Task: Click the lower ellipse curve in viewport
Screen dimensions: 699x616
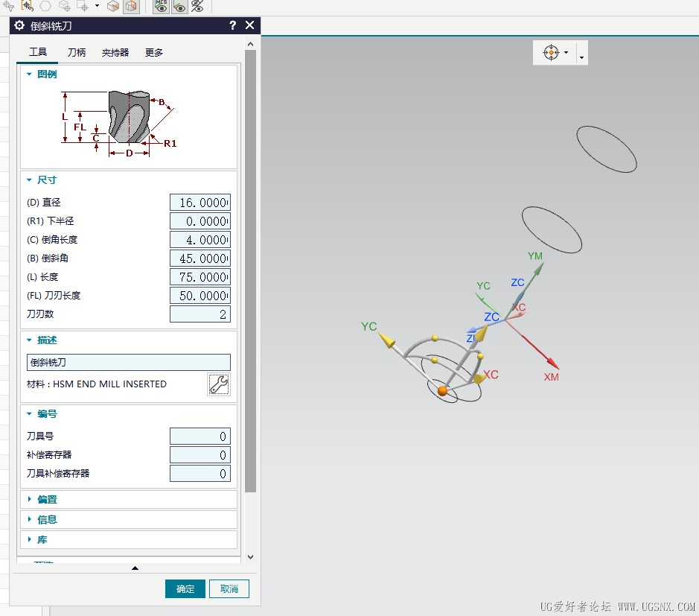Action: coord(552,229)
